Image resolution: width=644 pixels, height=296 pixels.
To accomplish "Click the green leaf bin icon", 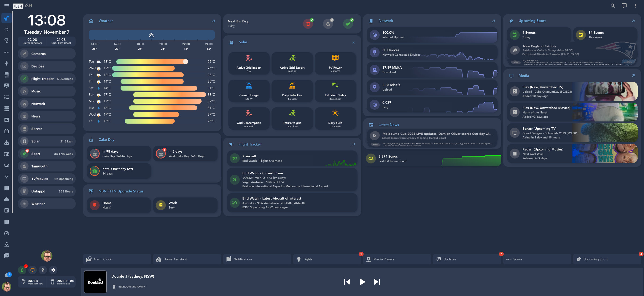I will point(348,24).
